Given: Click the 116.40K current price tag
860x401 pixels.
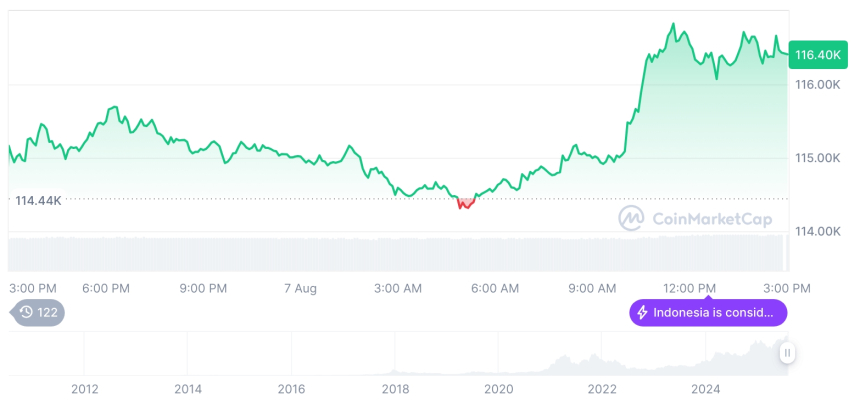Looking at the screenshot, I should click(x=817, y=55).
